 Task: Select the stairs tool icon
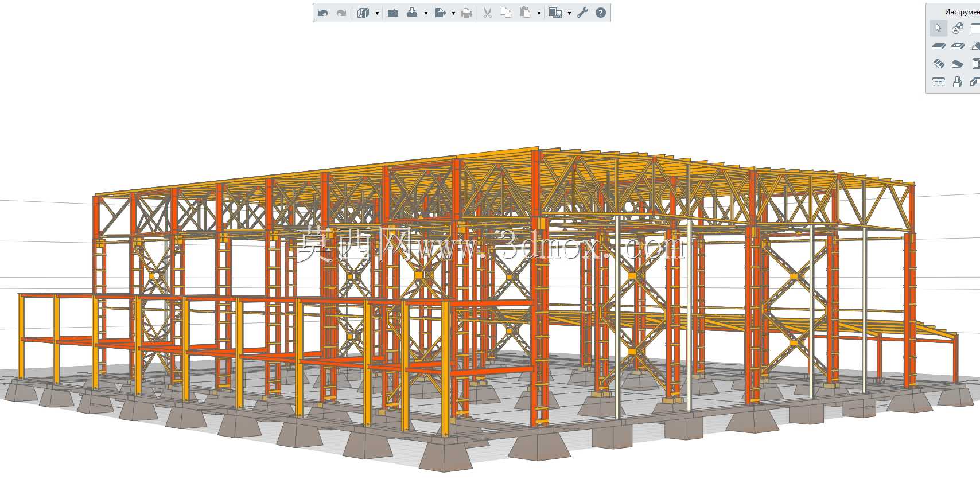coord(939,64)
